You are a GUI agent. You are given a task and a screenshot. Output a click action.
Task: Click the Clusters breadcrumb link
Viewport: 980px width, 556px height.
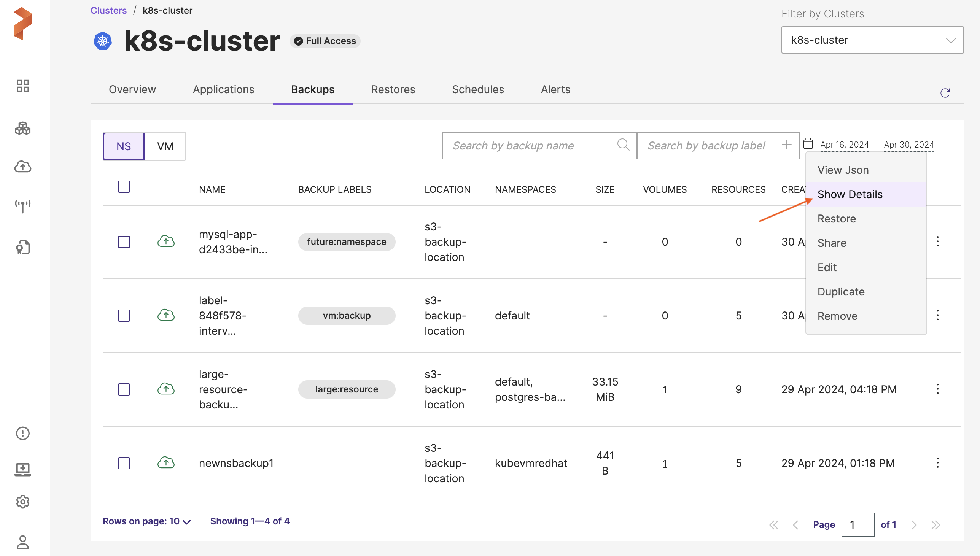tap(108, 10)
